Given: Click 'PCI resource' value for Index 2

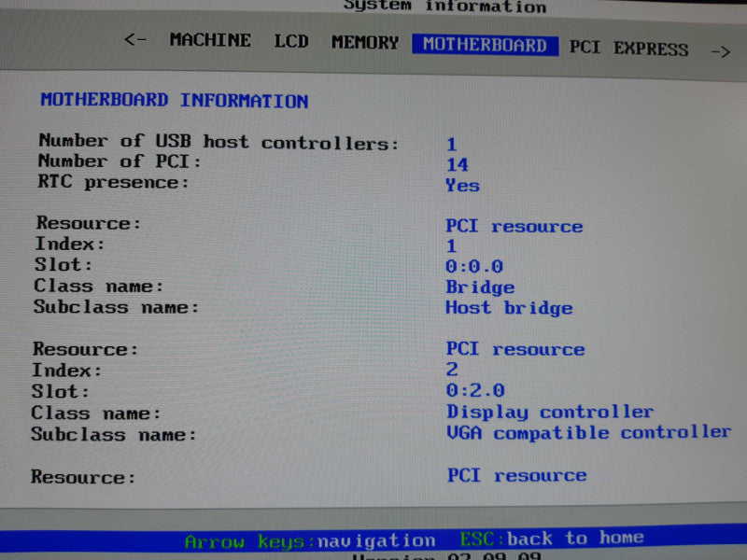Looking at the screenshot, I should 515,349.
